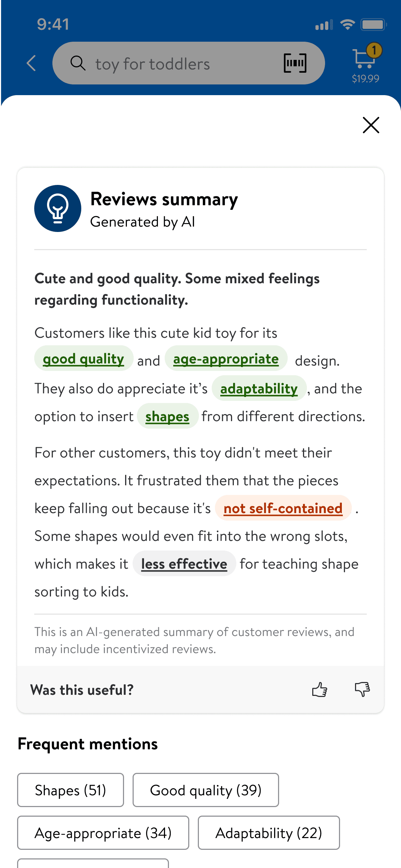Close the reviews summary sheet
Image resolution: width=401 pixels, height=868 pixels.
tap(371, 125)
